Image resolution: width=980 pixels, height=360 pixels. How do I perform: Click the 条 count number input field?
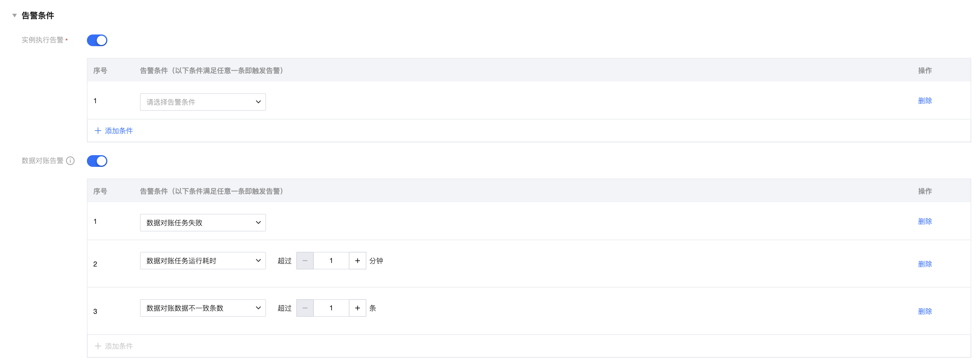331,308
